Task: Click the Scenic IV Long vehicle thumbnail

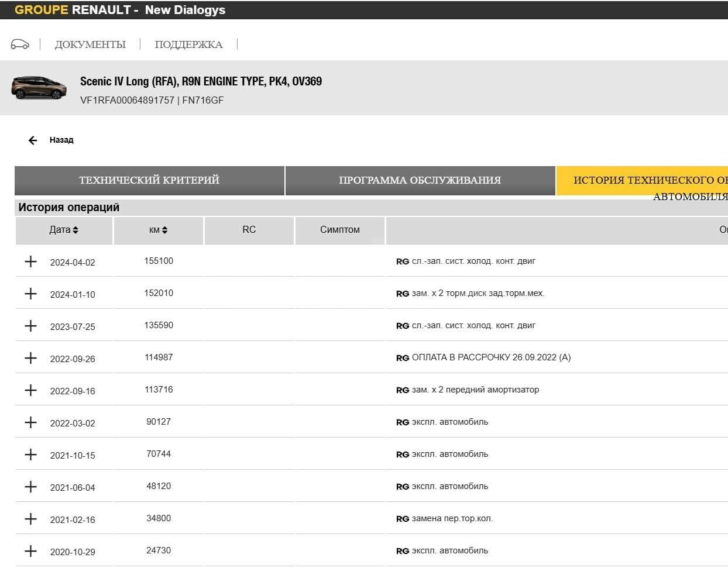Action: (39, 88)
